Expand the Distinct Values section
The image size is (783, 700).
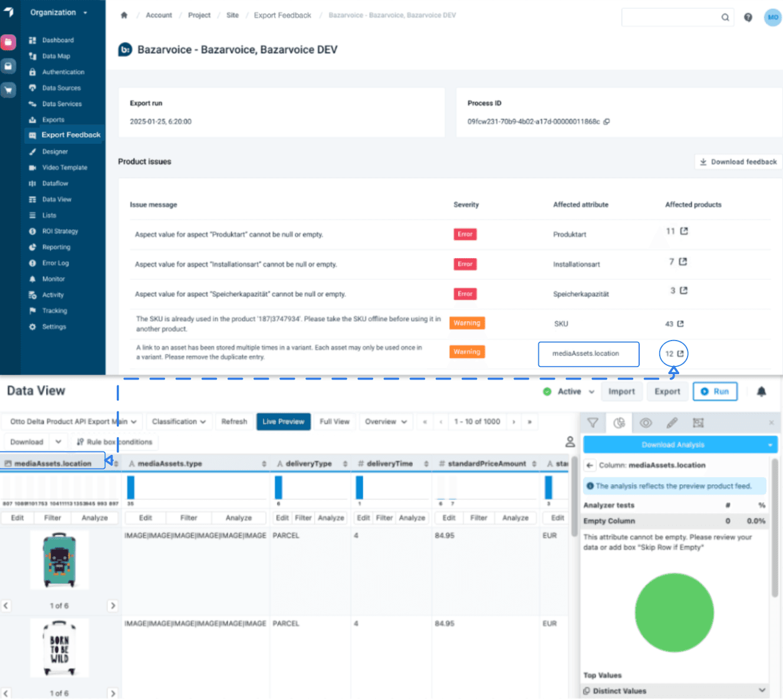675,691
